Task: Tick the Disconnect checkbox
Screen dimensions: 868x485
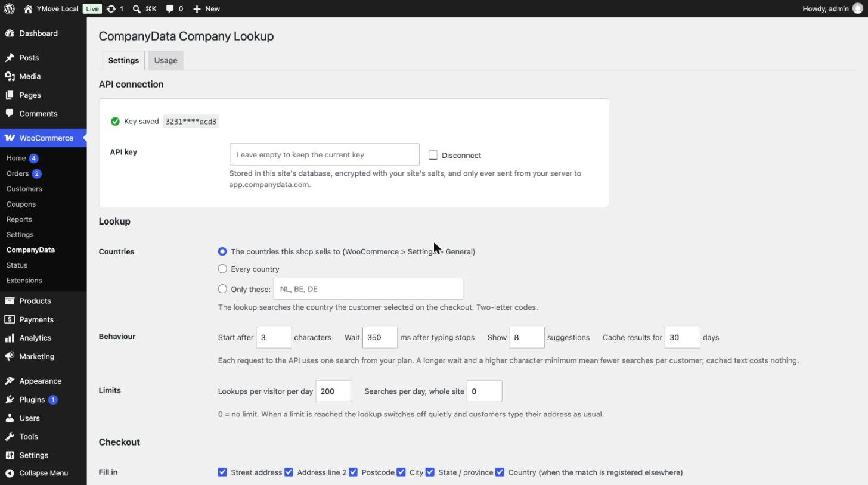Action: 433,155
